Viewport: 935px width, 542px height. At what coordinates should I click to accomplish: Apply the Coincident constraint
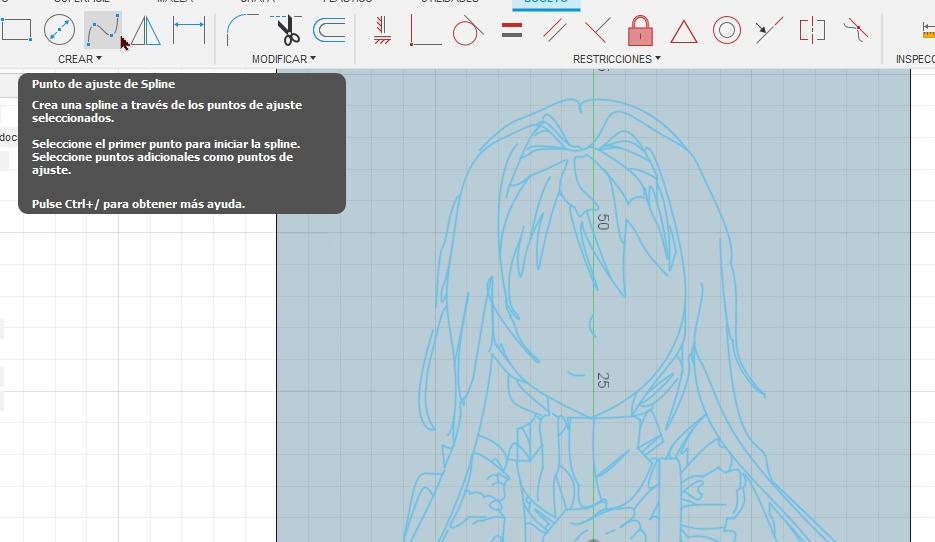pos(425,30)
